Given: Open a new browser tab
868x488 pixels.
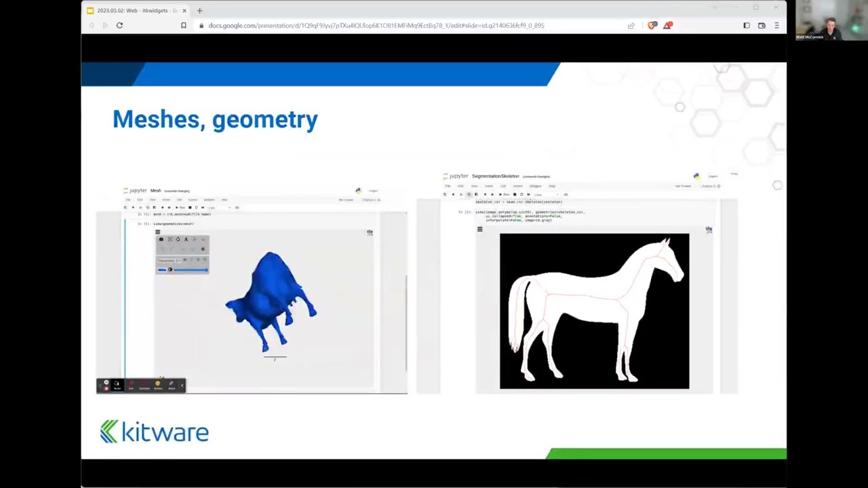Looking at the screenshot, I should (x=199, y=10).
